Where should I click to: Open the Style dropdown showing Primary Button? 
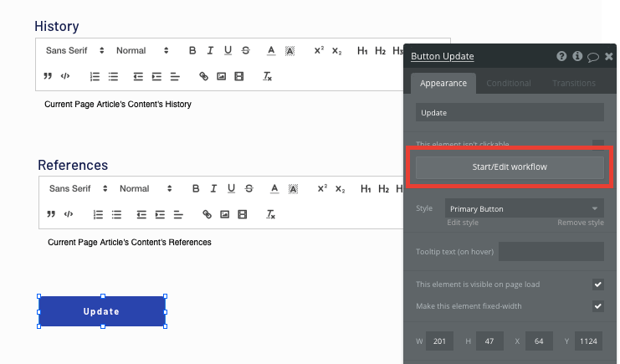pyautogui.click(x=524, y=208)
